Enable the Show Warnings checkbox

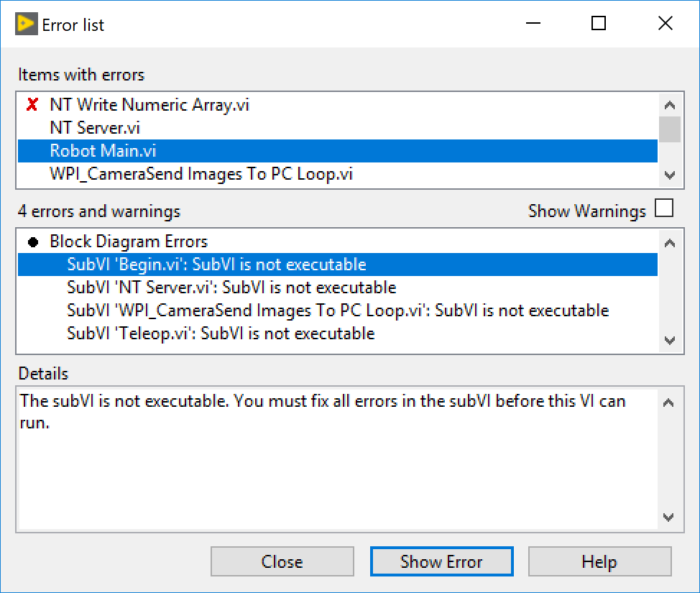click(664, 208)
